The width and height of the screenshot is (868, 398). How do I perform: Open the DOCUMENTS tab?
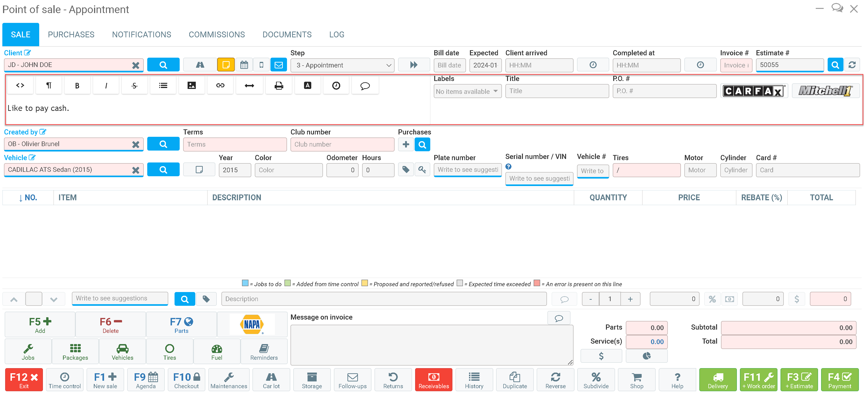coord(287,35)
